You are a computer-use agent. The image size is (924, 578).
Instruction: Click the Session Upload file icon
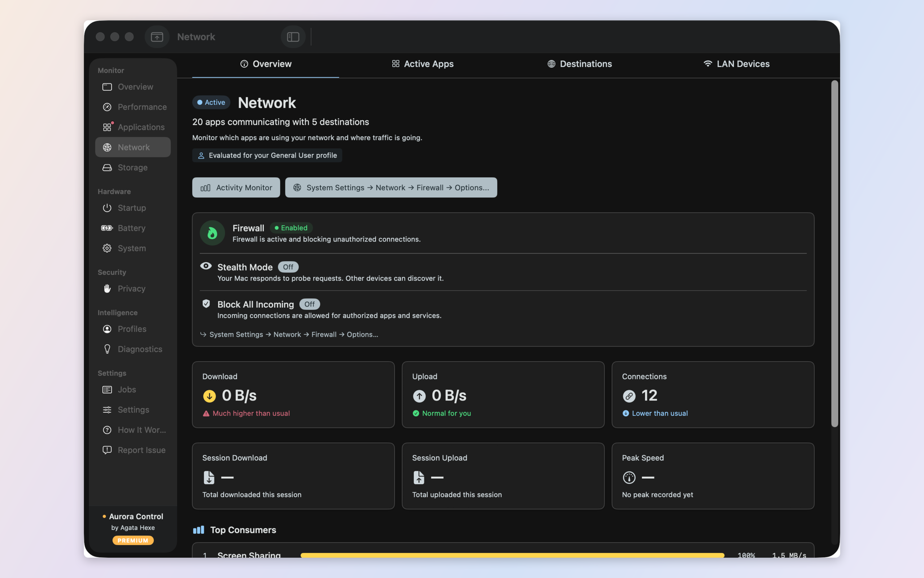click(419, 478)
